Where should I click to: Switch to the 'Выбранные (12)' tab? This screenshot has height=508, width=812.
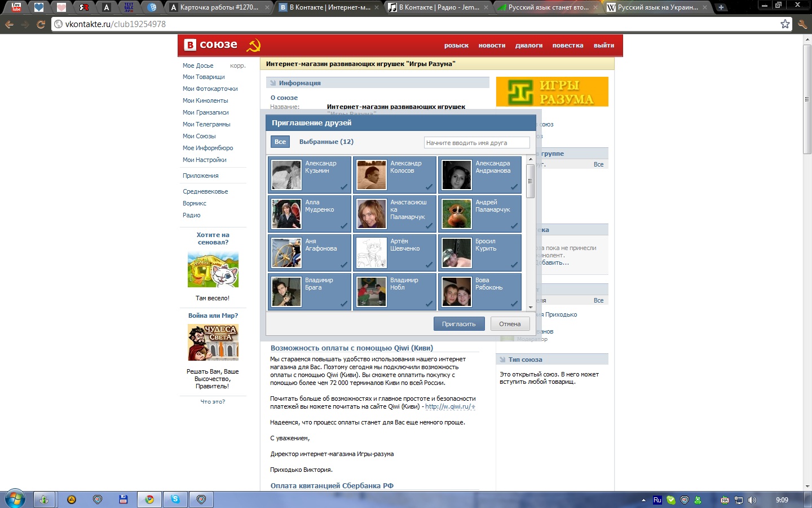coord(326,142)
